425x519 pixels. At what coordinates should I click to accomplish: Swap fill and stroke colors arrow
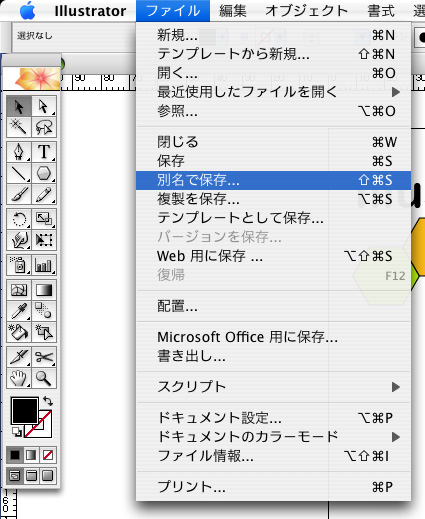point(48,401)
